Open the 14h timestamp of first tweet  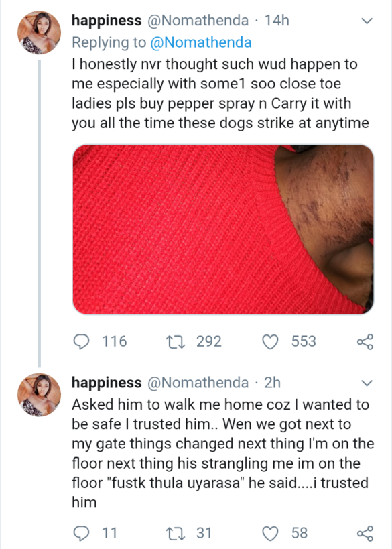pos(277,21)
